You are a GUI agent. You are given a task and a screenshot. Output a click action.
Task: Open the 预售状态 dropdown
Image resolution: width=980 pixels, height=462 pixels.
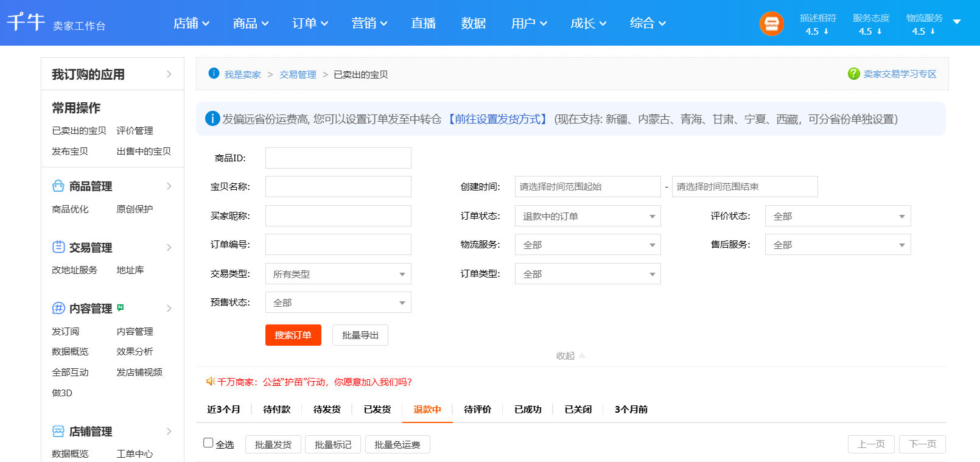(x=338, y=303)
